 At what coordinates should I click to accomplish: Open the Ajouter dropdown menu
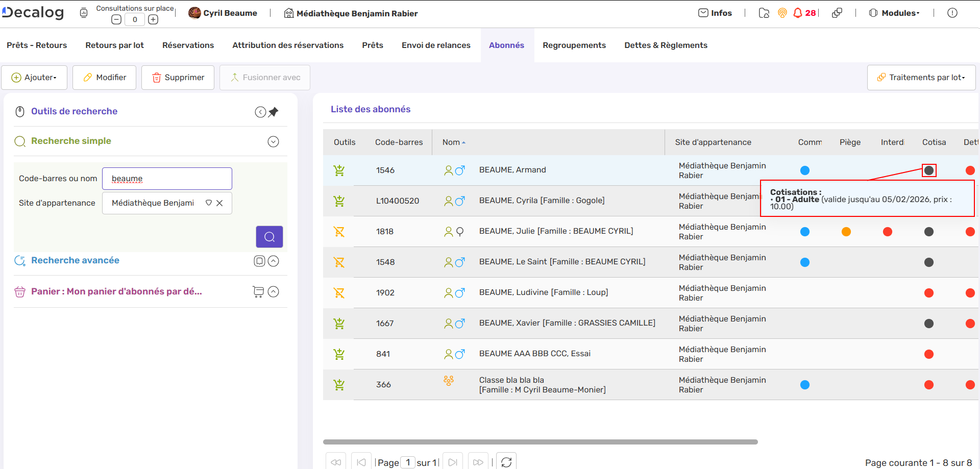point(34,78)
